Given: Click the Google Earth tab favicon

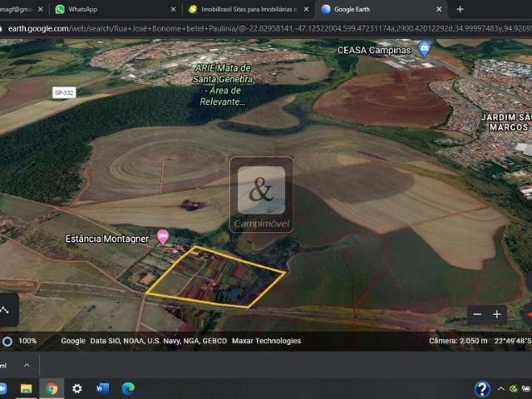Looking at the screenshot, I should (326, 9).
